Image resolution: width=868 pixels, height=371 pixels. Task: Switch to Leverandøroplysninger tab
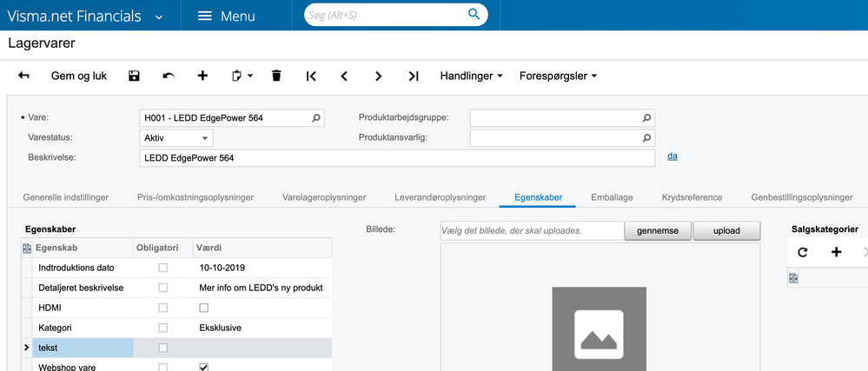tap(441, 197)
